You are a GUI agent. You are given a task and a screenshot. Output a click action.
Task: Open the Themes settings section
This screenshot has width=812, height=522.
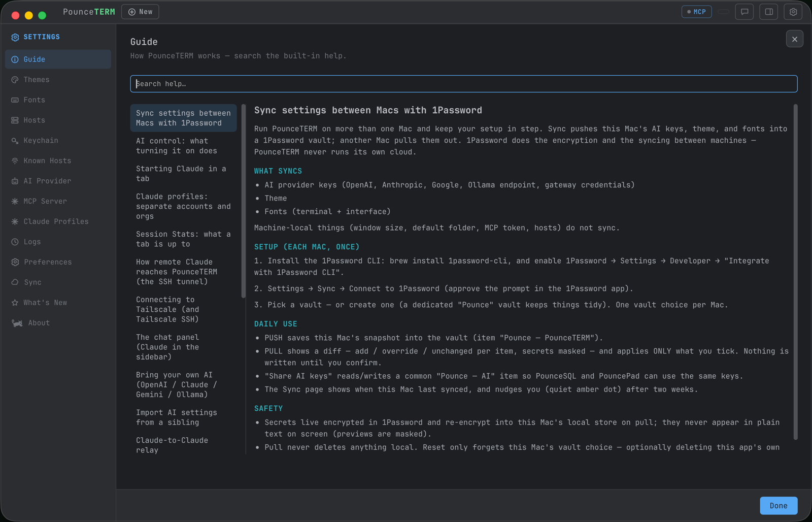pyautogui.click(x=58, y=80)
